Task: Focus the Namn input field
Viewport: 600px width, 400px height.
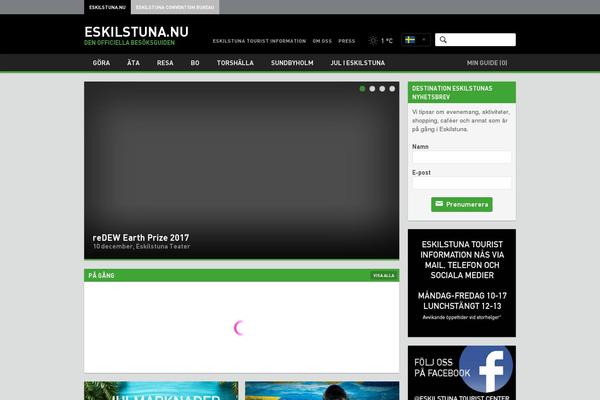Action: pyautogui.click(x=462, y=157)
